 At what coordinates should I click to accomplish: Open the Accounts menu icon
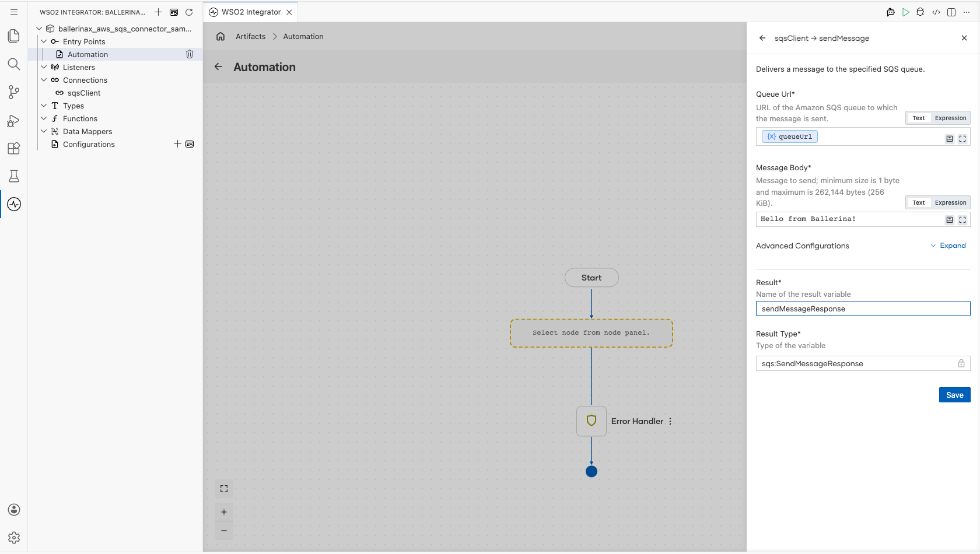14,510
